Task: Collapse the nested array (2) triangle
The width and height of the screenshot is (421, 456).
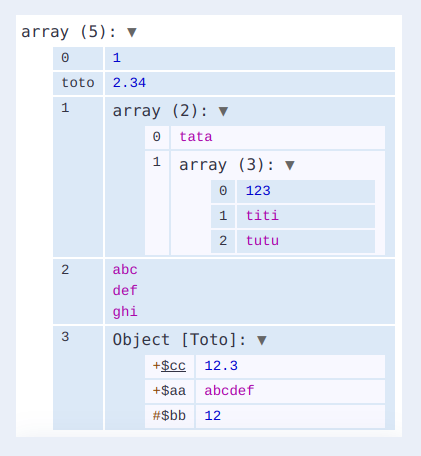Action: click(x=223, y=111)
